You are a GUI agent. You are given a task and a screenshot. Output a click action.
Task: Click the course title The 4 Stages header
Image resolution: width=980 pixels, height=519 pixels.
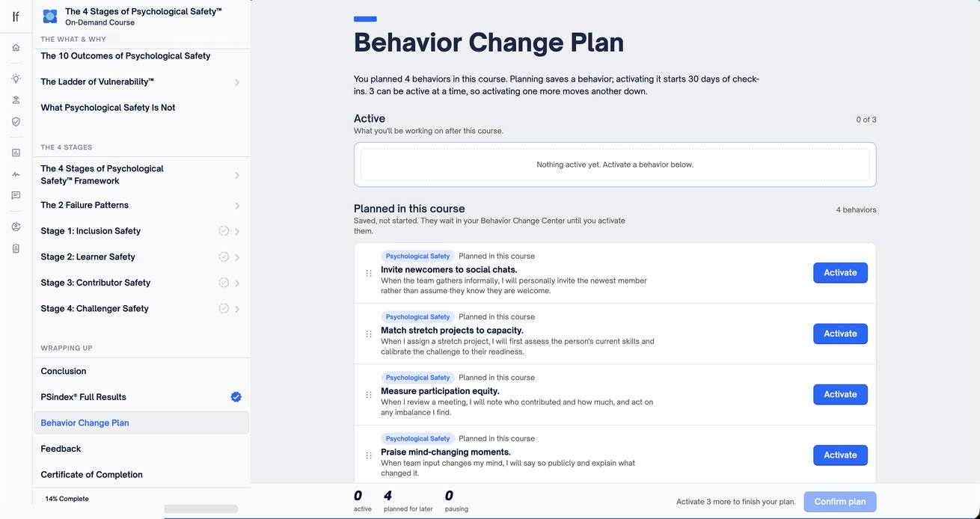[144, 11]
